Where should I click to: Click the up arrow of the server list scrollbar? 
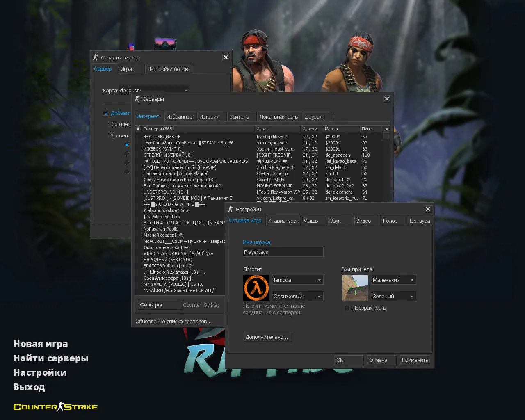(386, 128)
